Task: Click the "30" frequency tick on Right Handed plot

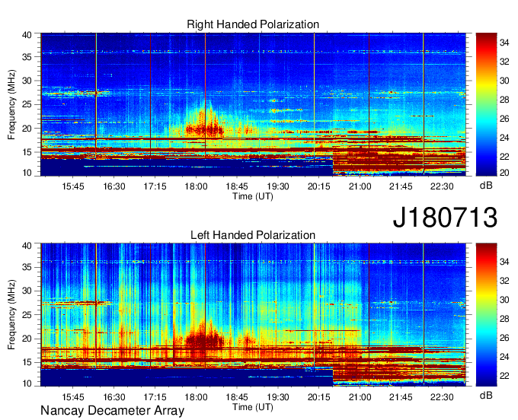Action: 27,81
